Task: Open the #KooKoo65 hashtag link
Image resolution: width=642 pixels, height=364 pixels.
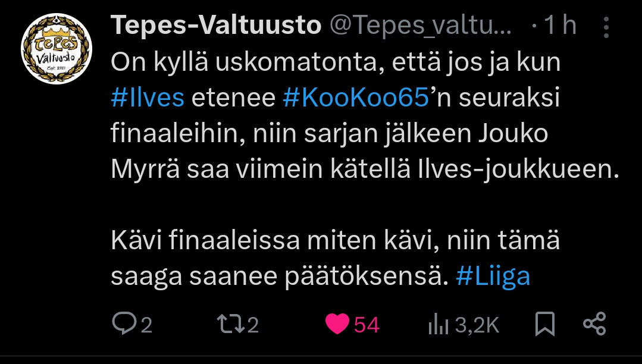Action: pos(356,98)
